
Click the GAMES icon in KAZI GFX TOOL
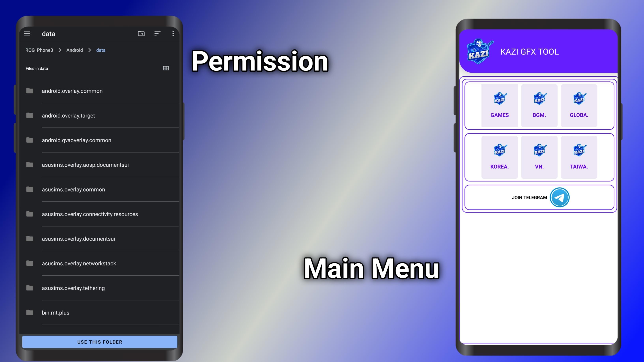499,104
